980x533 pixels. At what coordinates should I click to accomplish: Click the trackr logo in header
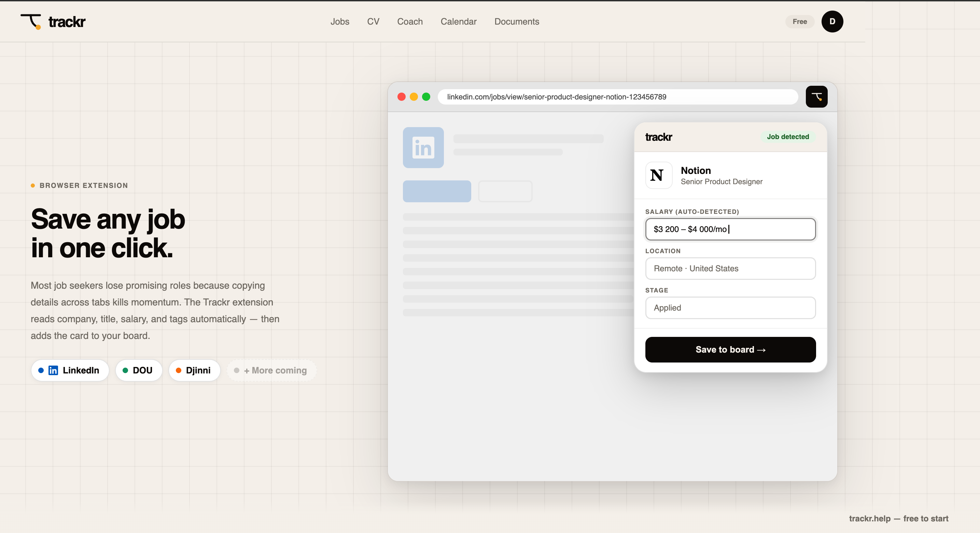point(53,22)
